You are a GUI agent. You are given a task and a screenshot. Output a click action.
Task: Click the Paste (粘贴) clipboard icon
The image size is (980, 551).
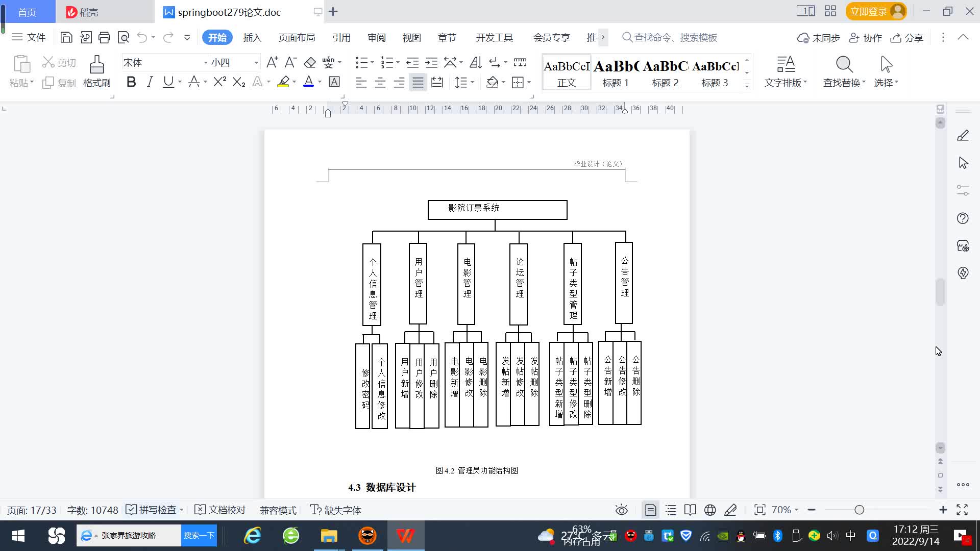tap(21, 65)
